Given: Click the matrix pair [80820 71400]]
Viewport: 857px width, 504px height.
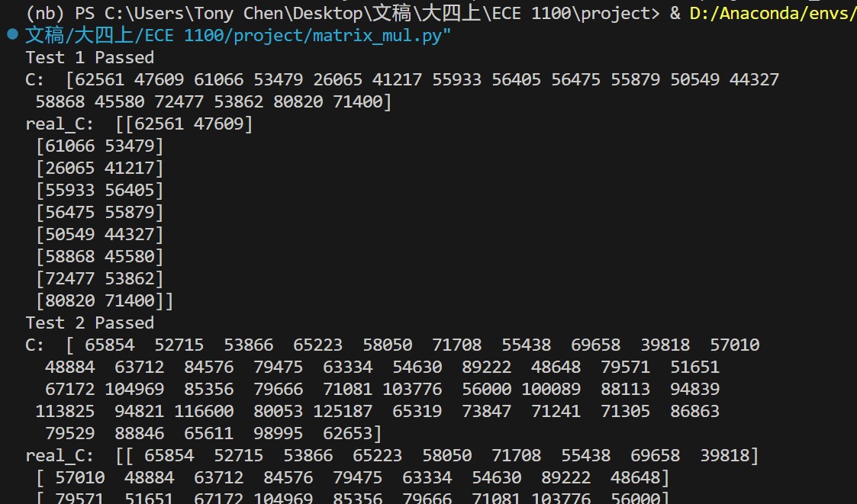Looking at the screenshot, I should tap(106, 300).
